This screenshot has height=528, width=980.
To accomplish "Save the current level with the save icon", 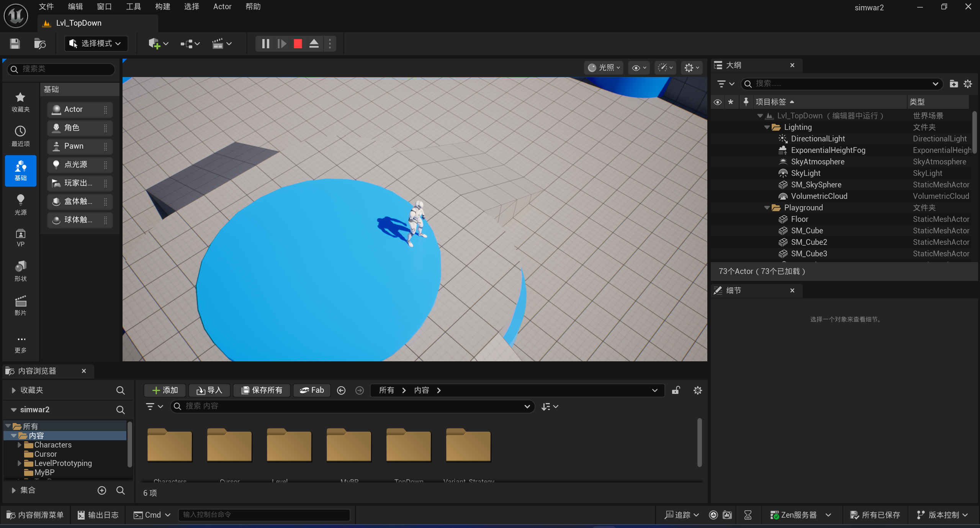I will (14, 44).
